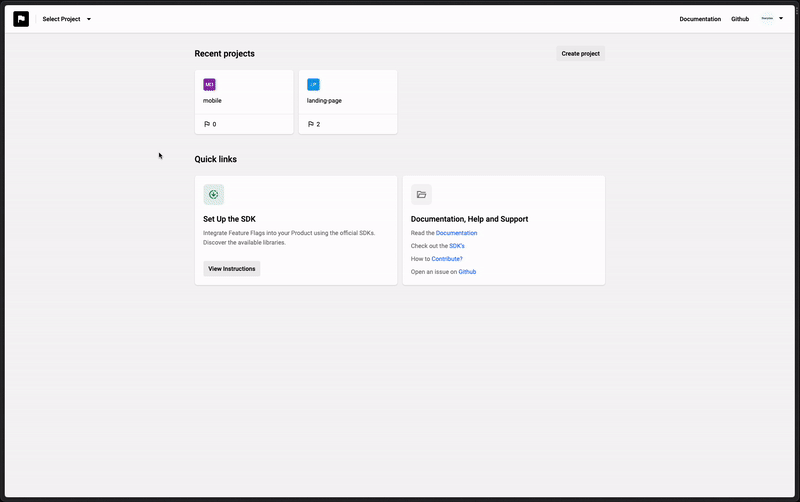Click the user avatar in header

point(767,18)
